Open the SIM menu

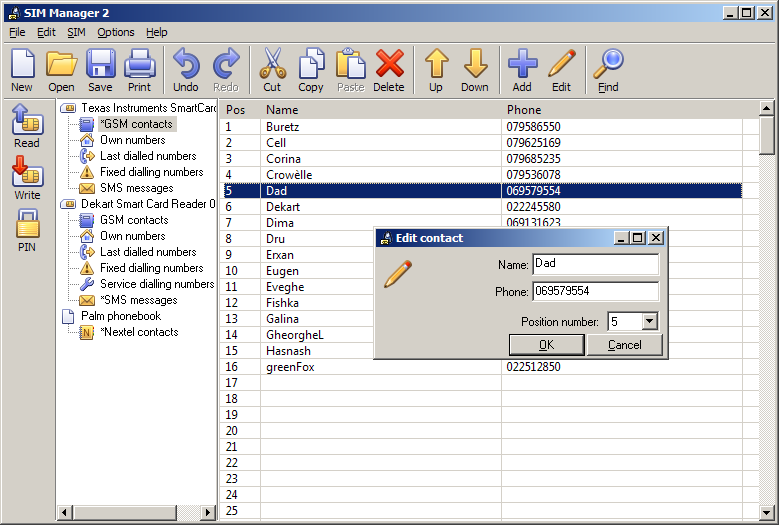pyautogui.click(x=76, y=32)
